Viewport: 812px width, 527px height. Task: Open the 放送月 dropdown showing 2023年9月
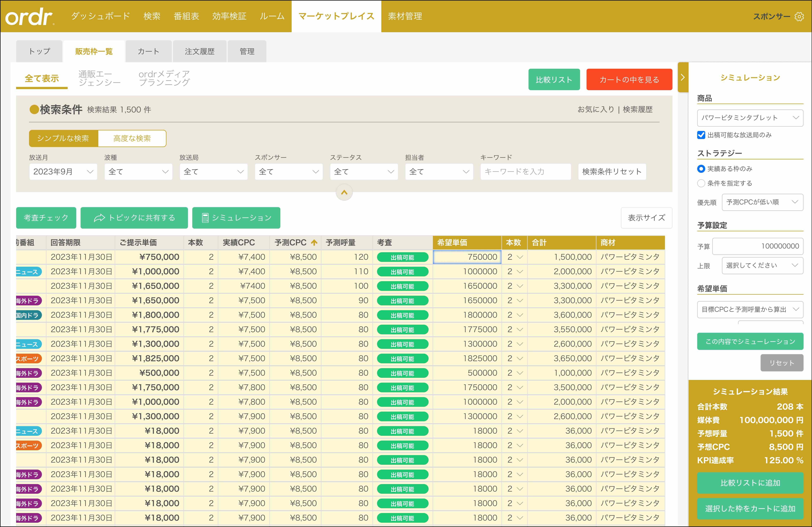[x=63, y=171]
